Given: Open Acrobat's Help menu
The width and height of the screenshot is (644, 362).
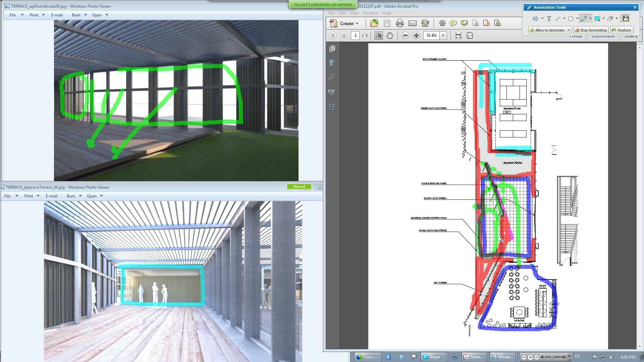Looking at the screenshot, I should click(386, 13).
